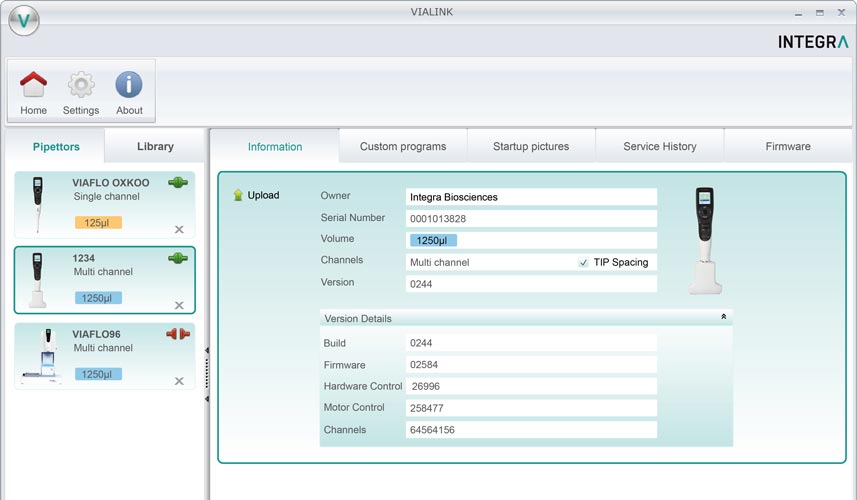Remove the VIAFLO96 pipettor with X
The image size is (857, 500).
(x=179, y=381)
